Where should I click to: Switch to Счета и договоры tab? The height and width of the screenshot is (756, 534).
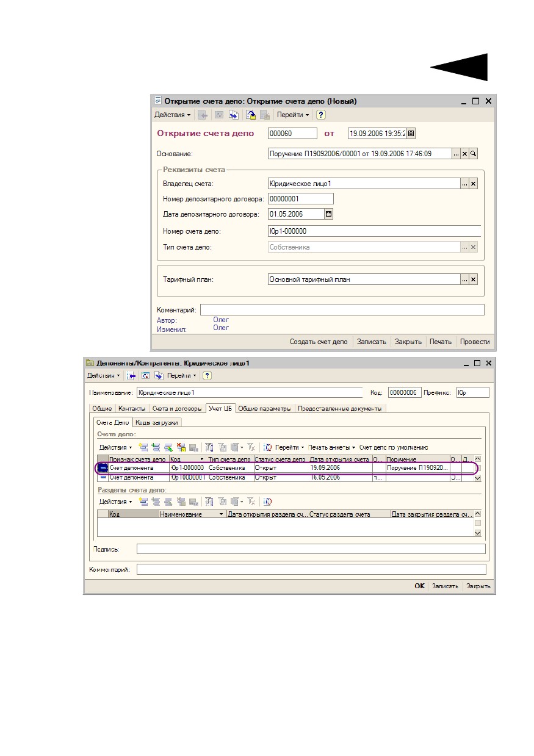point(176,408)
